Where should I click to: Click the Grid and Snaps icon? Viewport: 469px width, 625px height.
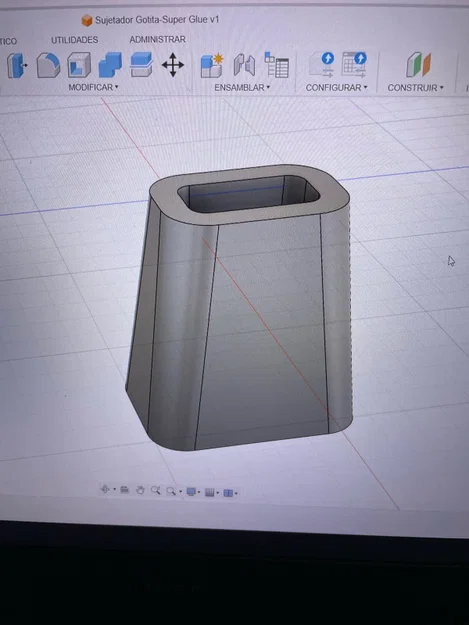coord(210,493)
